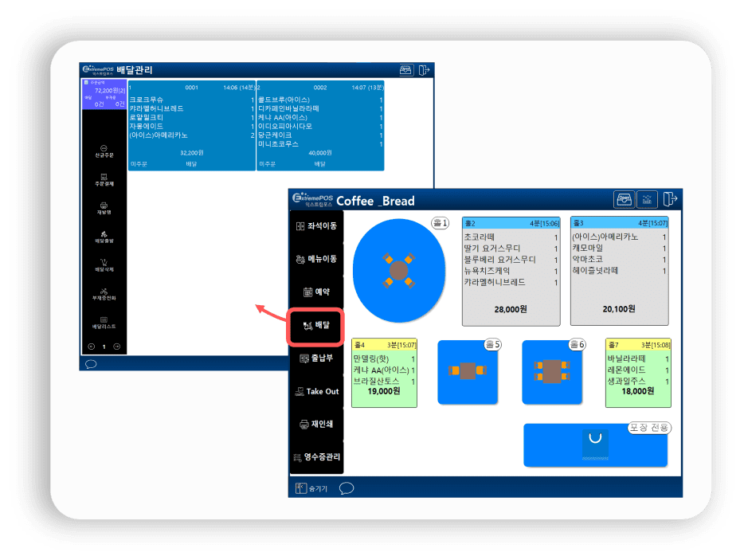Open 예약 reservation from sidebar
Screen dimensions: 744x560
(x=315, y=292)
